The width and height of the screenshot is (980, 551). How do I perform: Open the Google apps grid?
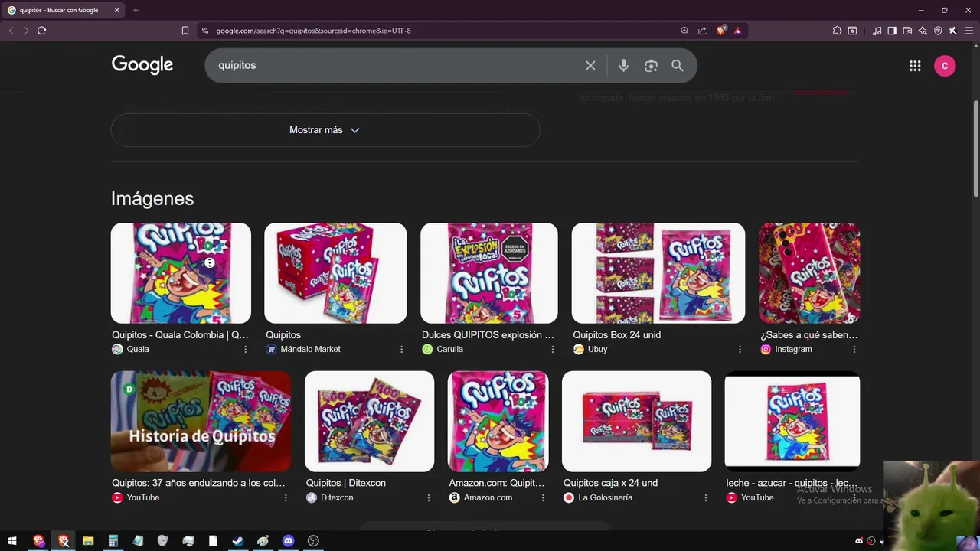(x=915, y=66)
